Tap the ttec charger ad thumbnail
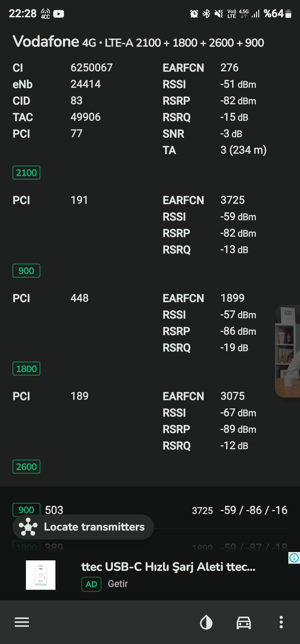 point(41,575)
